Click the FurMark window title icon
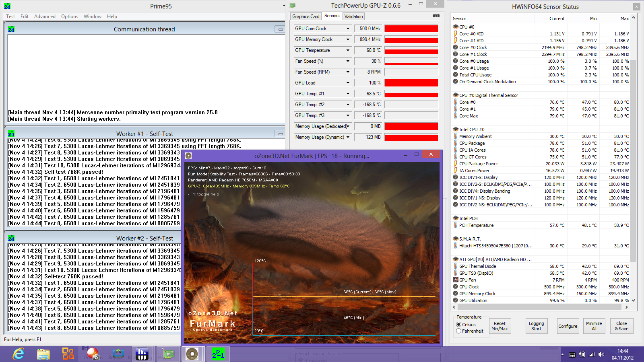The image size is (644, 362). tap(188, 156)
